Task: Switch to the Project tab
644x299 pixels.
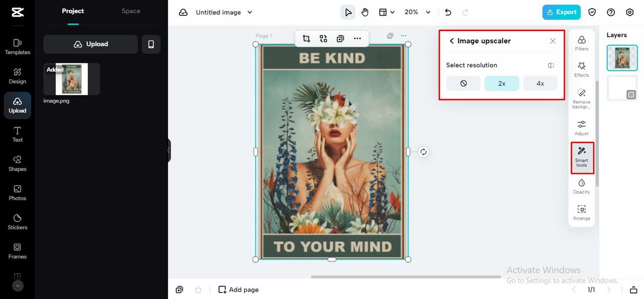Action: [x=73, y=11]
